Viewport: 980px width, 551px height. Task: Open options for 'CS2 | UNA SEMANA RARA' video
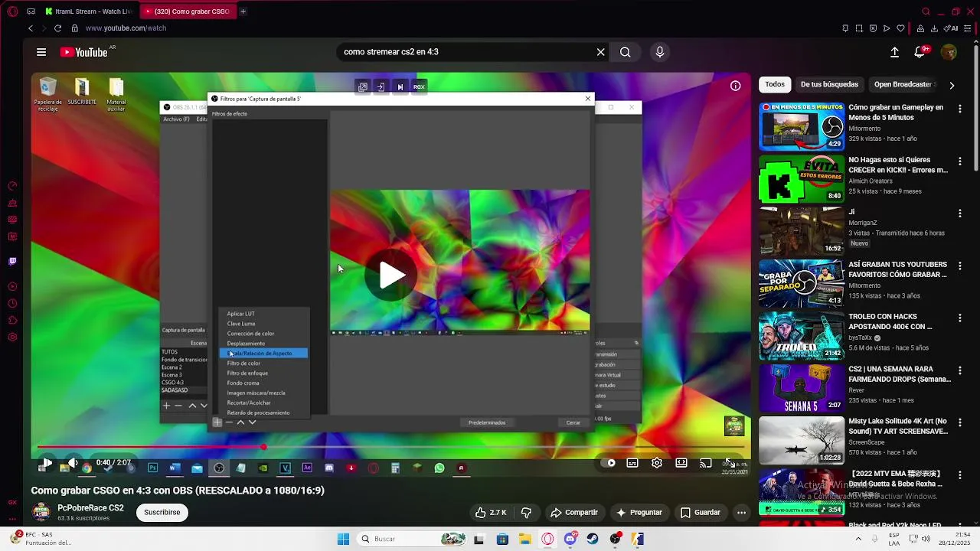click(x=960, y=370)
